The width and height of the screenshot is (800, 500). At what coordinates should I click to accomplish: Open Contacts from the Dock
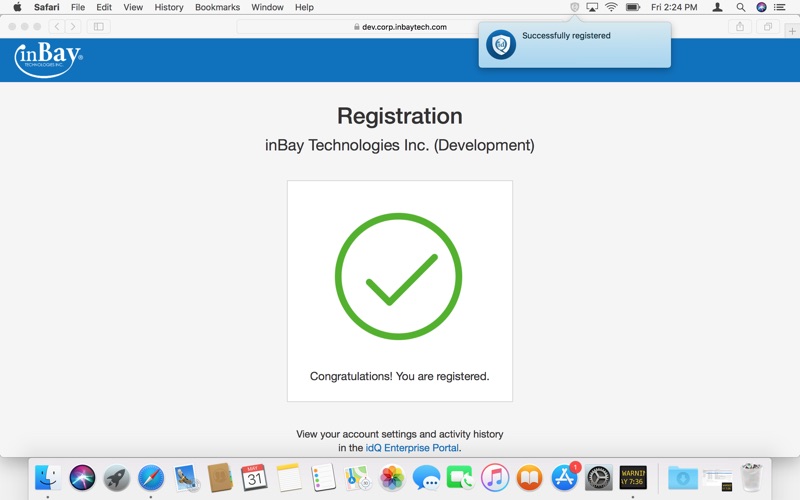point(220,478)
